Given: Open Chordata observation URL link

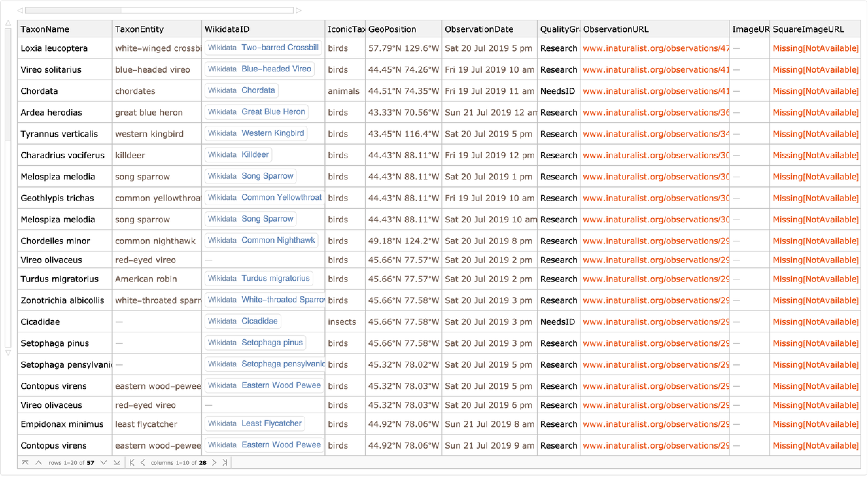Looking at the screenshot, I should click(x=656, y=91).
